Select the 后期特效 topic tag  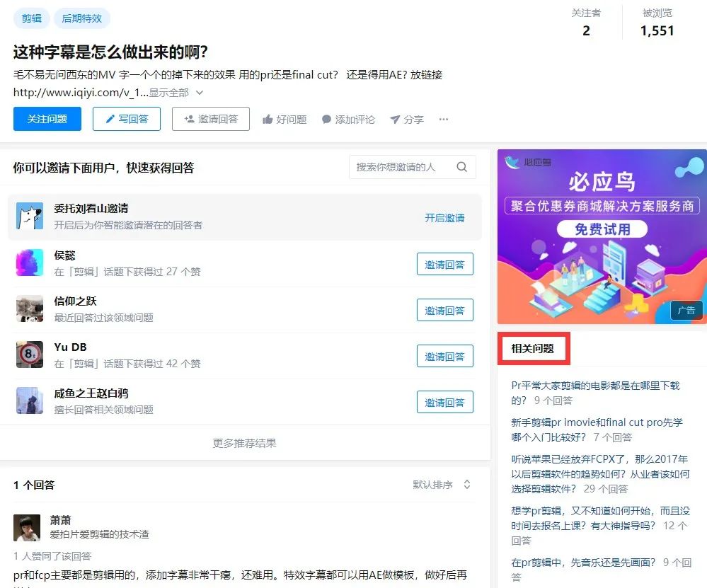pos(82,18)
